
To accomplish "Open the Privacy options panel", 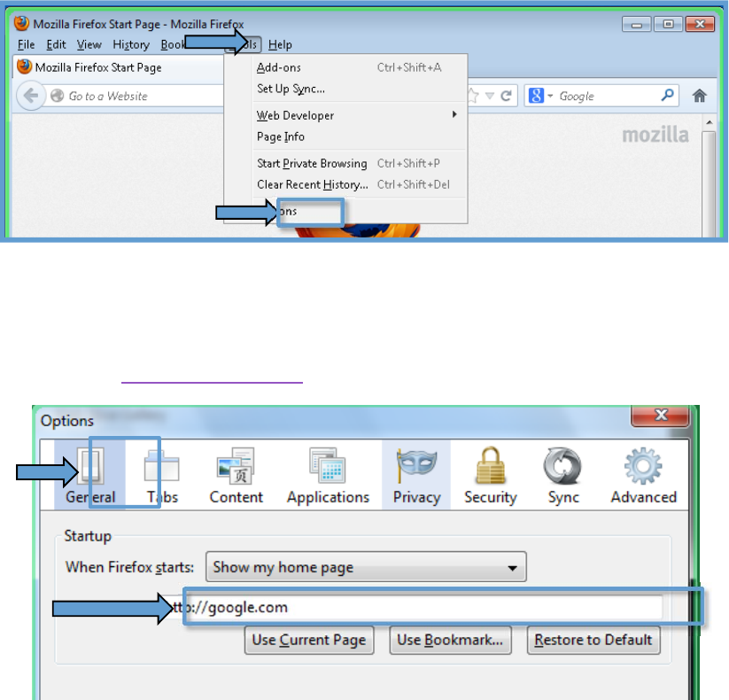I will pos(416,475).
